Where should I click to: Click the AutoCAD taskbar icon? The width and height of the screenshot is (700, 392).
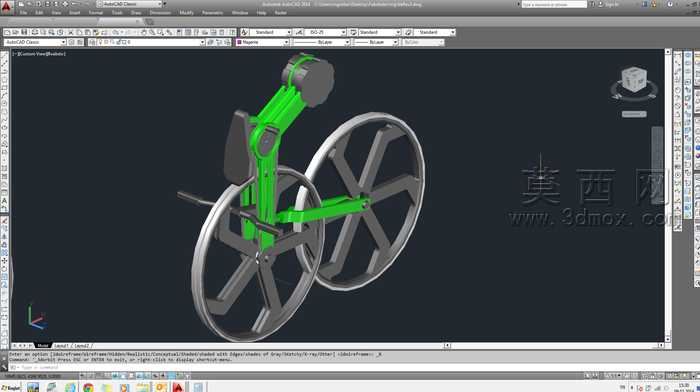point(178,388)
